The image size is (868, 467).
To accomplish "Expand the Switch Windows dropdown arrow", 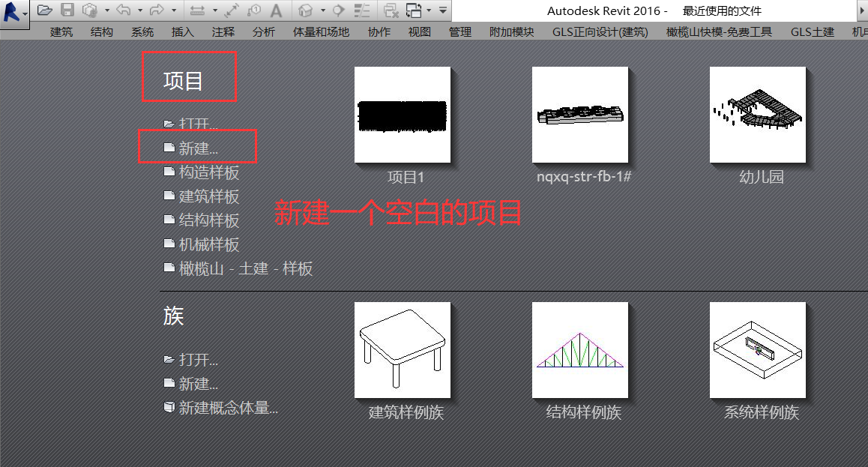I will pos(429,10).
